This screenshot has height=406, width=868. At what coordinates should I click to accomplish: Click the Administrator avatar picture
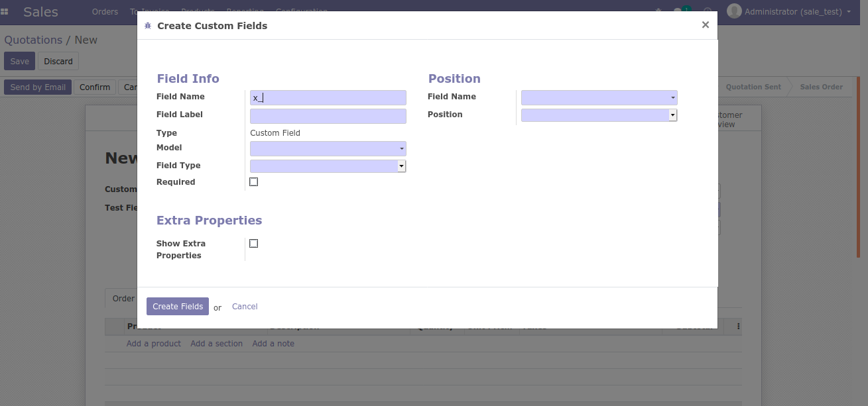[x=734, y=11]
